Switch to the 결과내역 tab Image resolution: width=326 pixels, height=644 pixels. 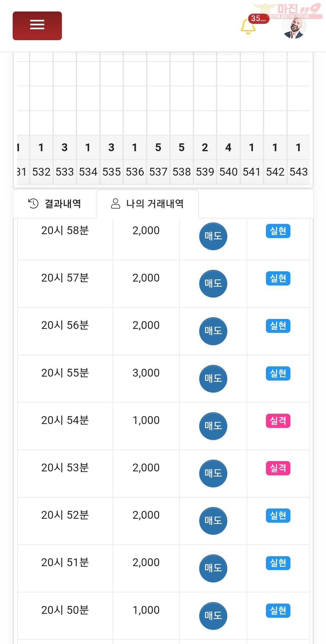click(55, 204)
